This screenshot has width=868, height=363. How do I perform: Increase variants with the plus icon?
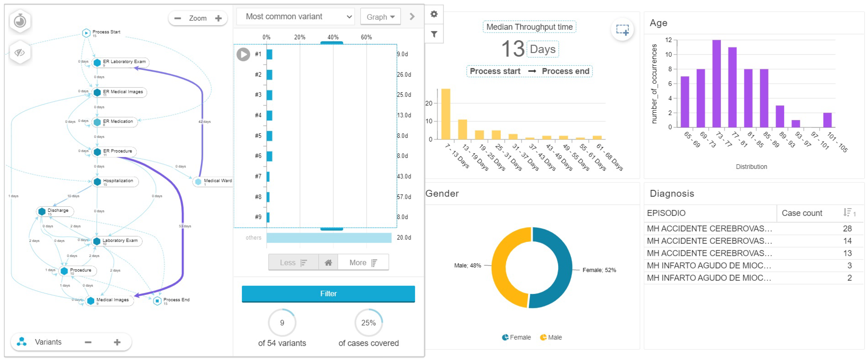coord(117,342)
